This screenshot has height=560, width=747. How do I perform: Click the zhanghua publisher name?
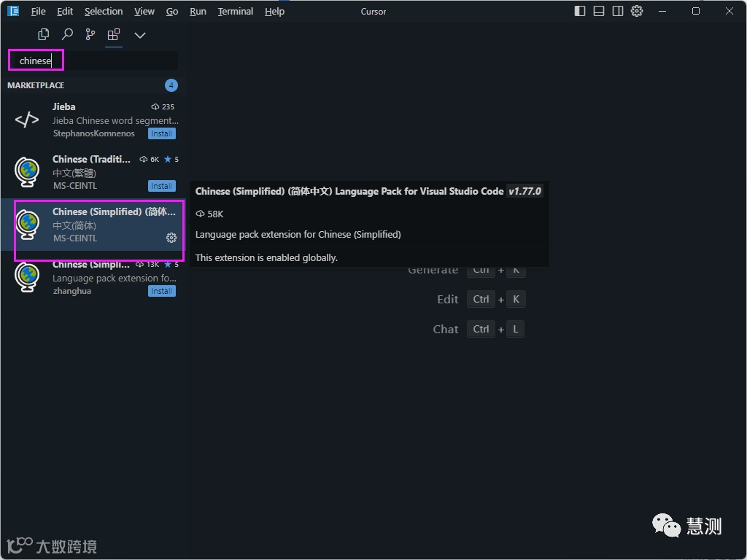pos(72,291)
